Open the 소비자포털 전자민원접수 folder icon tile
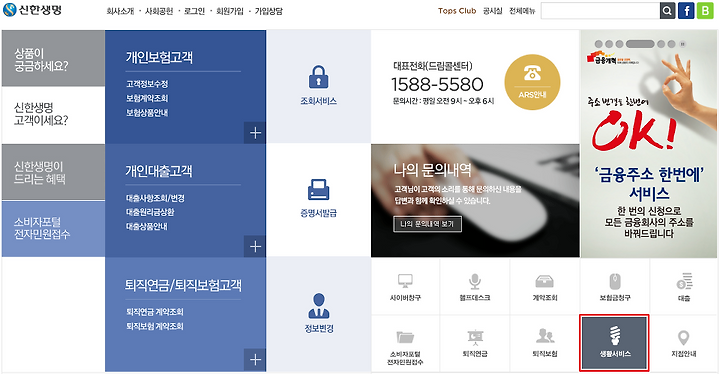This screenshot has height=374, width=720. point(405,344)
